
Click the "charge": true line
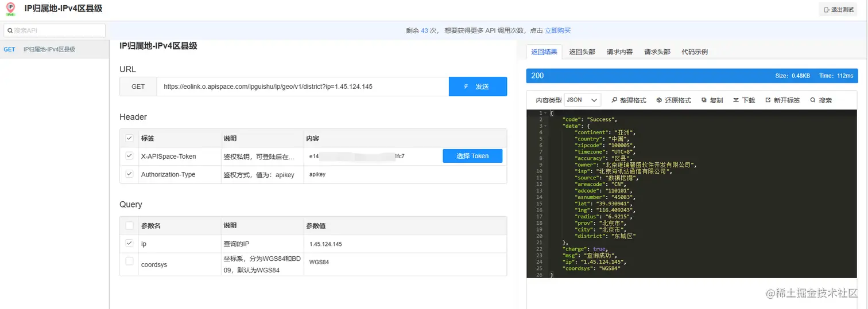click(585, 249)
